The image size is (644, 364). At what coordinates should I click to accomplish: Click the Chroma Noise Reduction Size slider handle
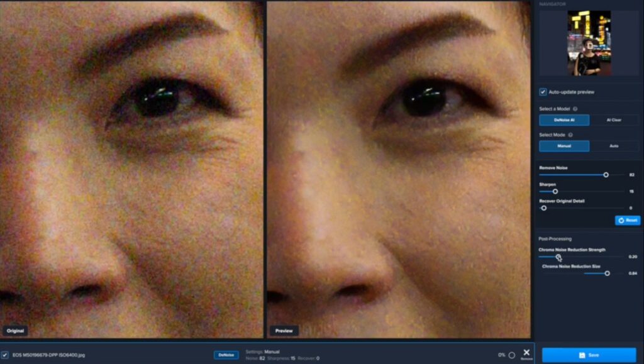coord(607,273)
